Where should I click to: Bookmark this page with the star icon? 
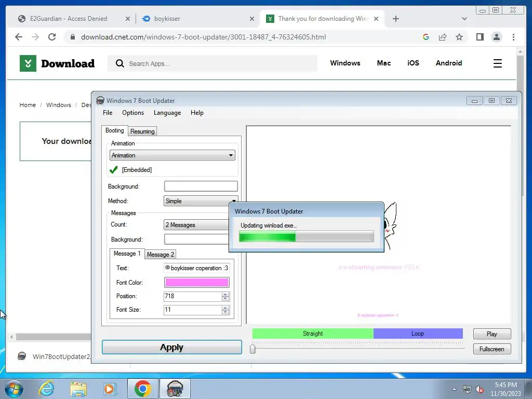[x=459, y=37]
